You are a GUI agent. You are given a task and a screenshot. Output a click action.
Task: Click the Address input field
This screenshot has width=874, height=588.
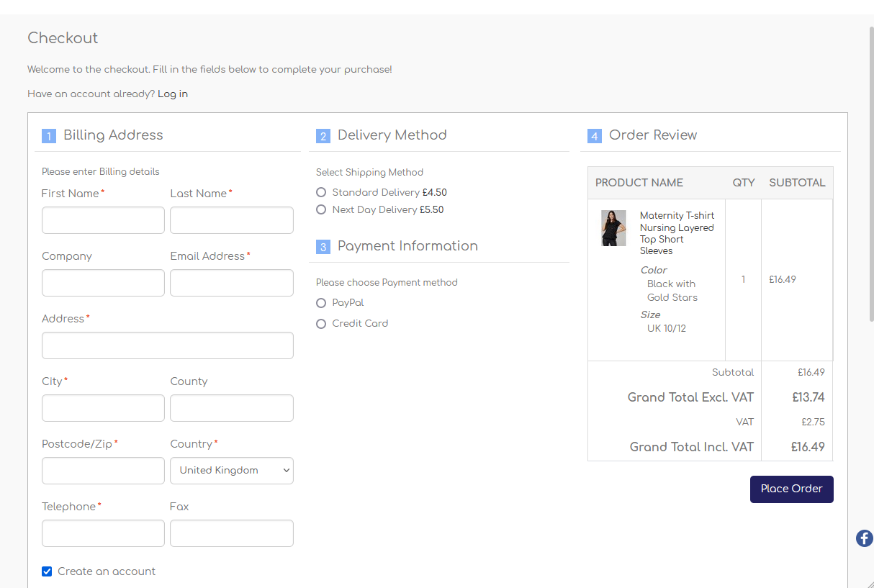tap(167, 345)
